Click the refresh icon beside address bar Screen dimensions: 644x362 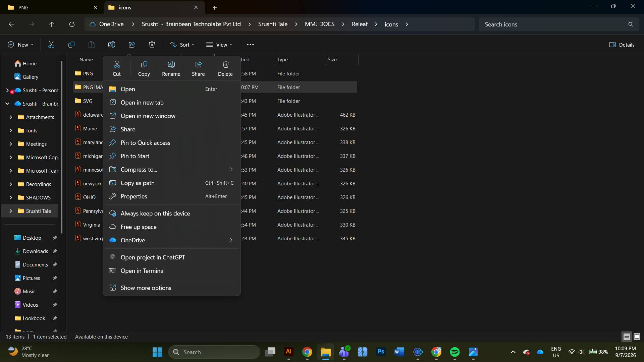(x=72, y=24)
